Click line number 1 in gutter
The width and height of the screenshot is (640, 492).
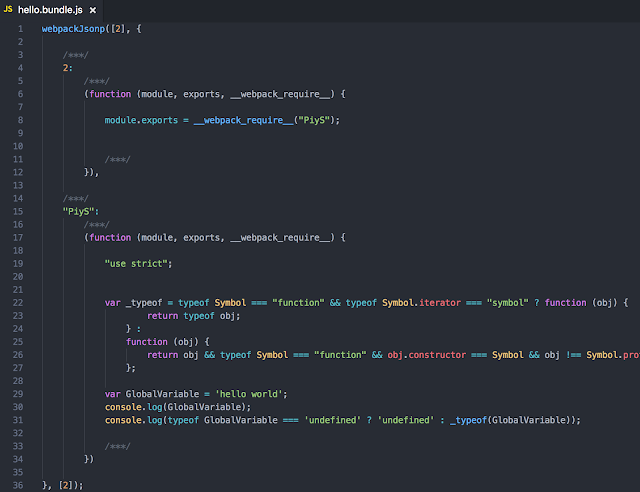20,29
